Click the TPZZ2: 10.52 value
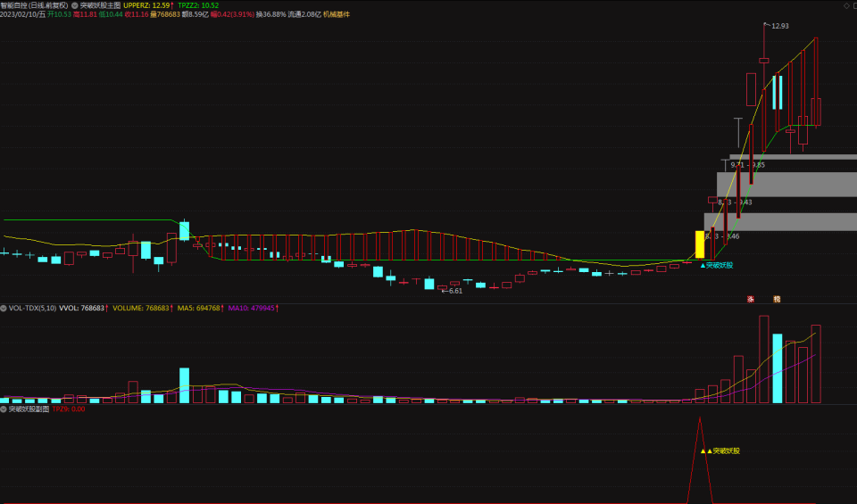 tap(198, 5)
